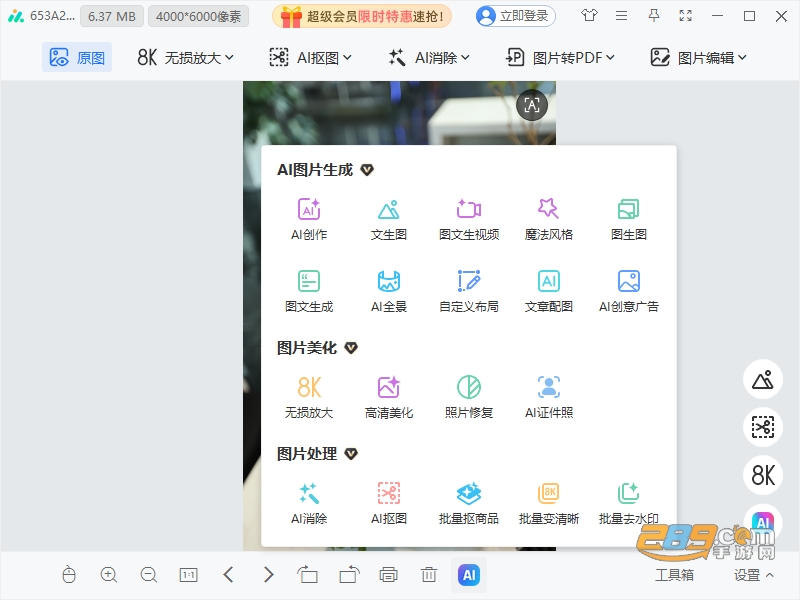Viewport: 800px width, 600px height.
Task: Open 文章配图 tool
Action: click(x=548, y=291)
